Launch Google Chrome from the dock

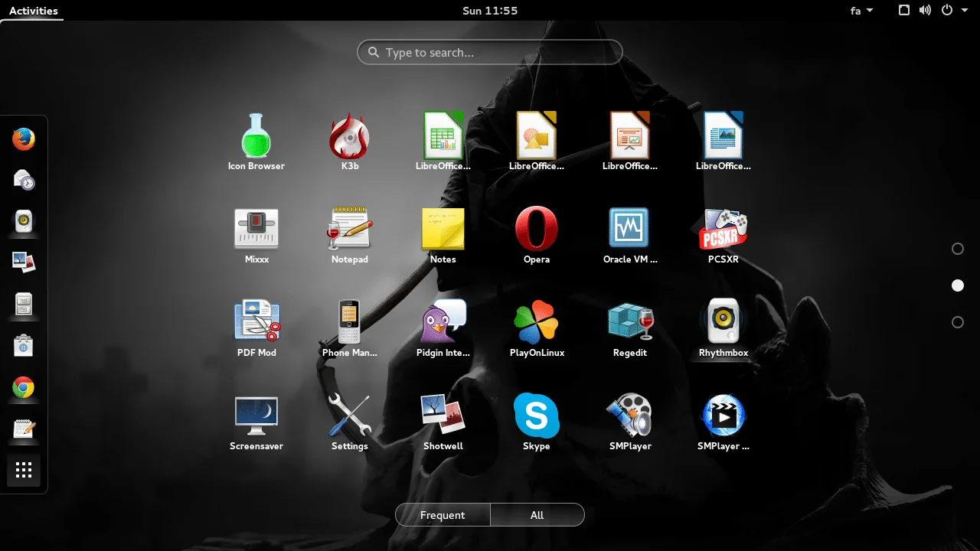pyautogui.click(x=24, y=388)
